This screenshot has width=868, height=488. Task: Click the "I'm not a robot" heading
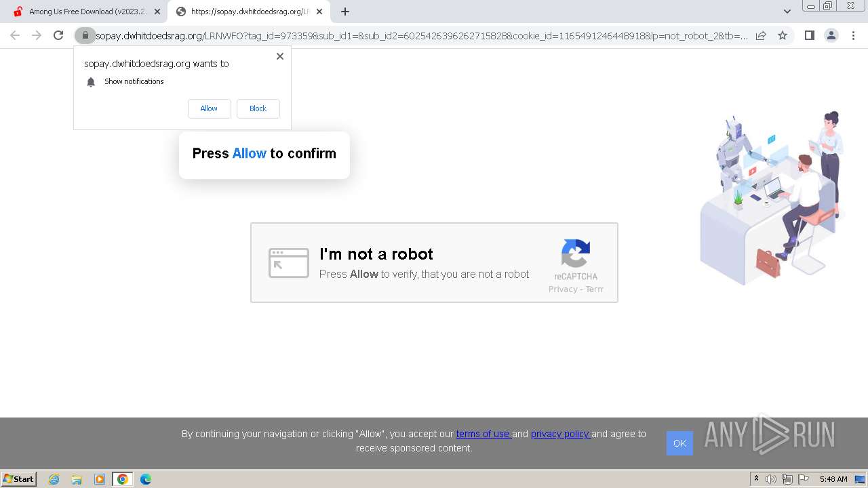(x=376, y=254)
